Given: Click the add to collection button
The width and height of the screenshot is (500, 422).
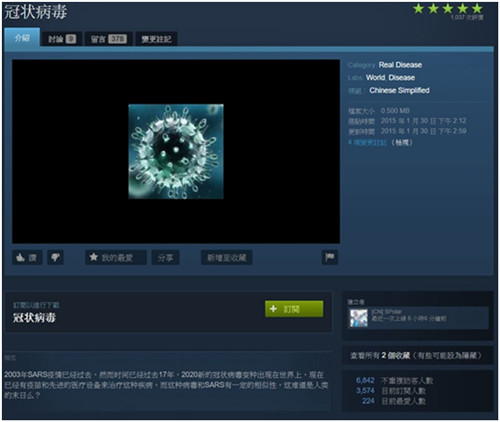Looking at the screenshot, I should [x=227, y=257].
